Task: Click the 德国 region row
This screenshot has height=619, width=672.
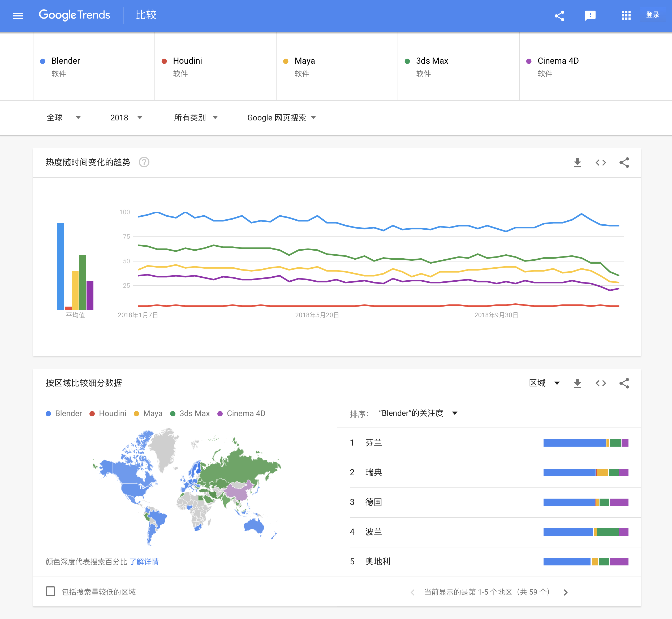Action: 495,502
